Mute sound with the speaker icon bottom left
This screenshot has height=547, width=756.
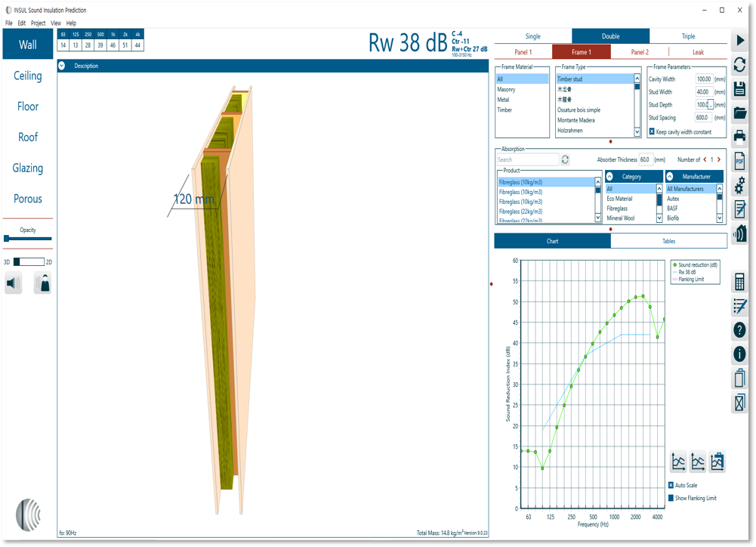[x=12, y=284]
